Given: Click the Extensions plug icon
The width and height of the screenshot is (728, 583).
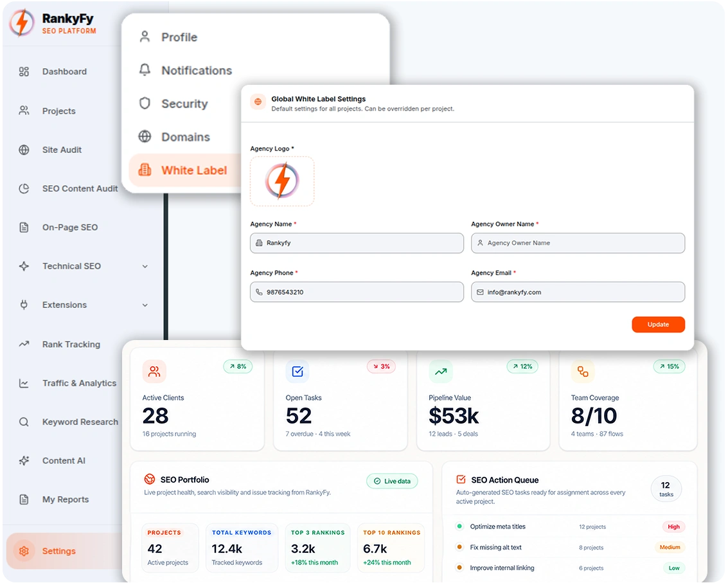Looking at the screenshot, I should pos(24,305).
